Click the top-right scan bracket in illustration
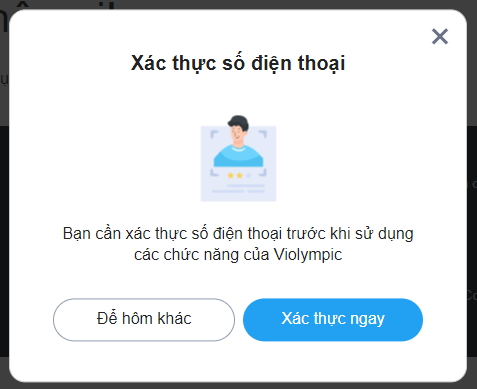477x389 pixels. [x=263, y=134]
